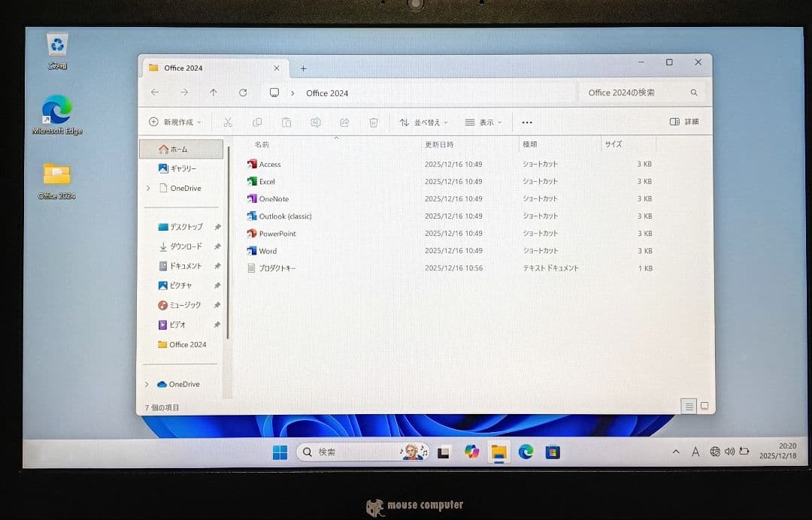Click the This PC monitor icon in address bar

(x=274, y=92)
